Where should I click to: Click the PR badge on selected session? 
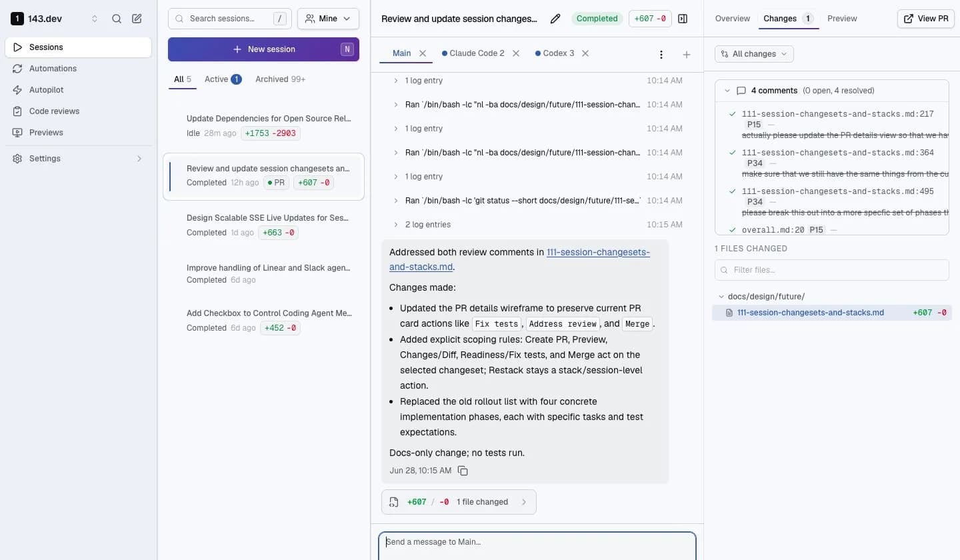276,183
